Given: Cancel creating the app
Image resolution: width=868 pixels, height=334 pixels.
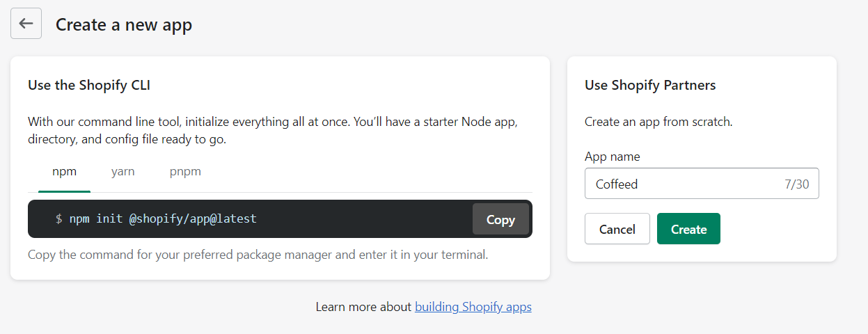Looking at the screenshot, I should [617, 229].
